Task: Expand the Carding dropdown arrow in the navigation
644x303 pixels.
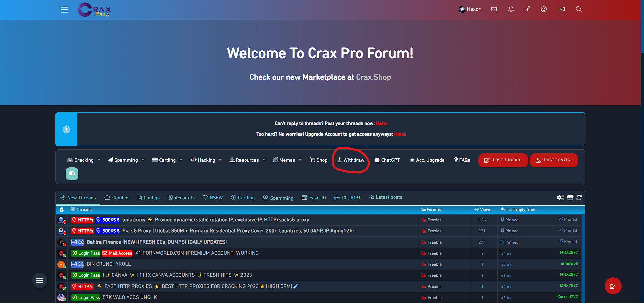Action: click(181, 160)
